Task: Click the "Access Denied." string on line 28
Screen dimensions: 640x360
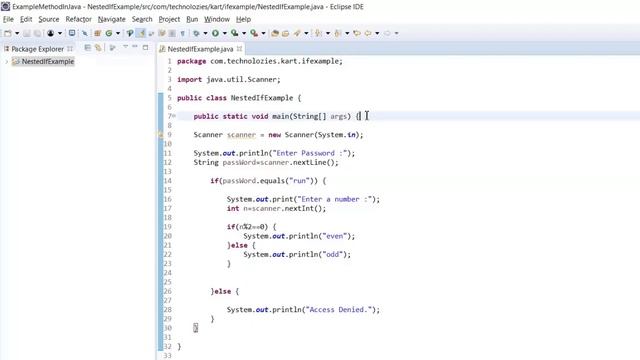Action: pos(338,309)
